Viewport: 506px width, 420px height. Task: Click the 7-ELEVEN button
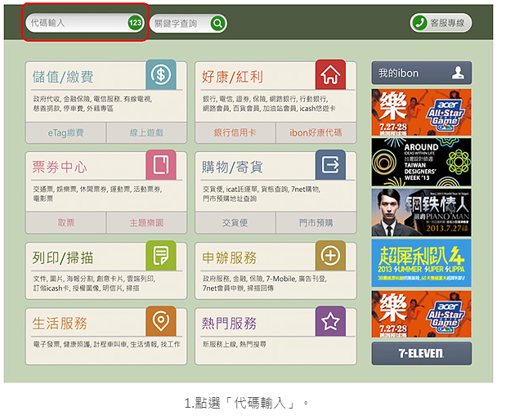point(422,354)
